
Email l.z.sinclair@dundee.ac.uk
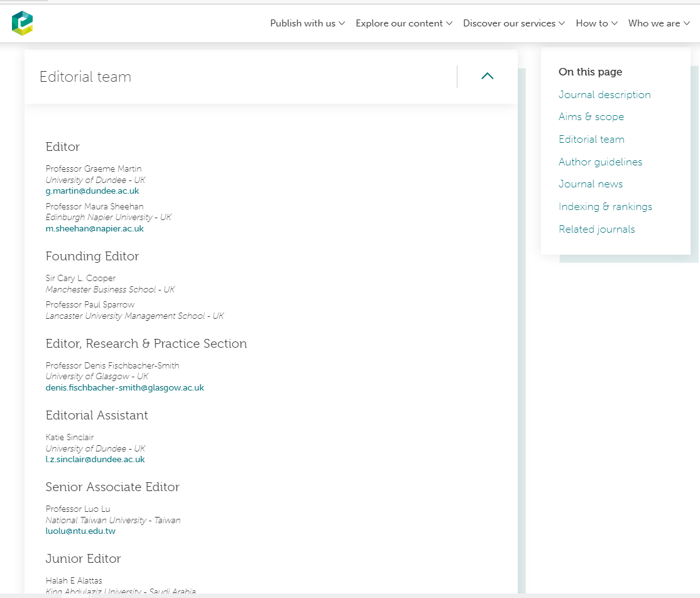95,460
